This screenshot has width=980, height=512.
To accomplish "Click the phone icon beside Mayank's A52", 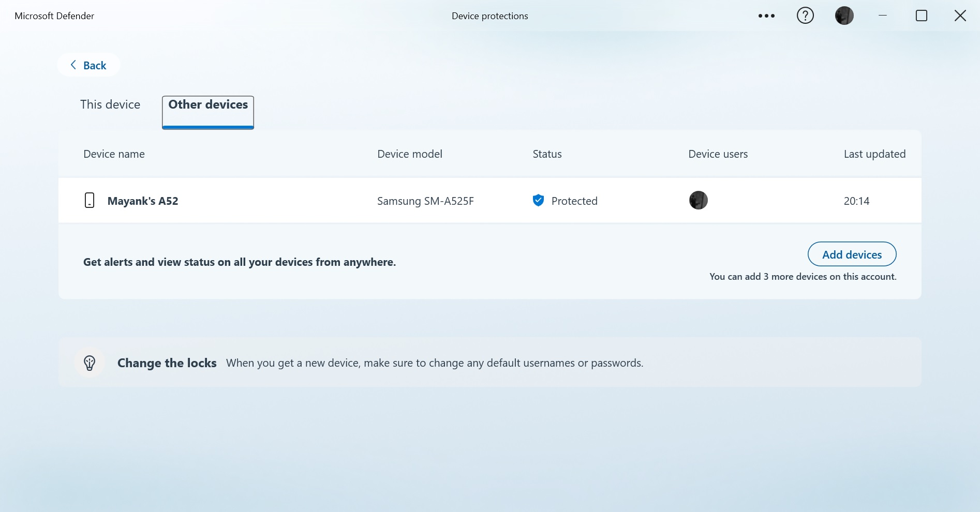I will tap(90, 200).
